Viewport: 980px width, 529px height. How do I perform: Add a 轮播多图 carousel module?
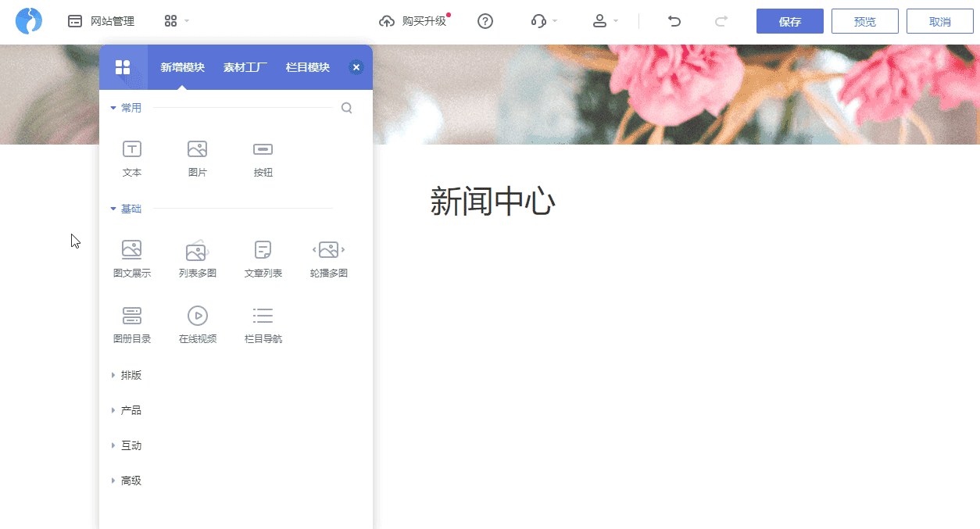(x=329, y=259)
